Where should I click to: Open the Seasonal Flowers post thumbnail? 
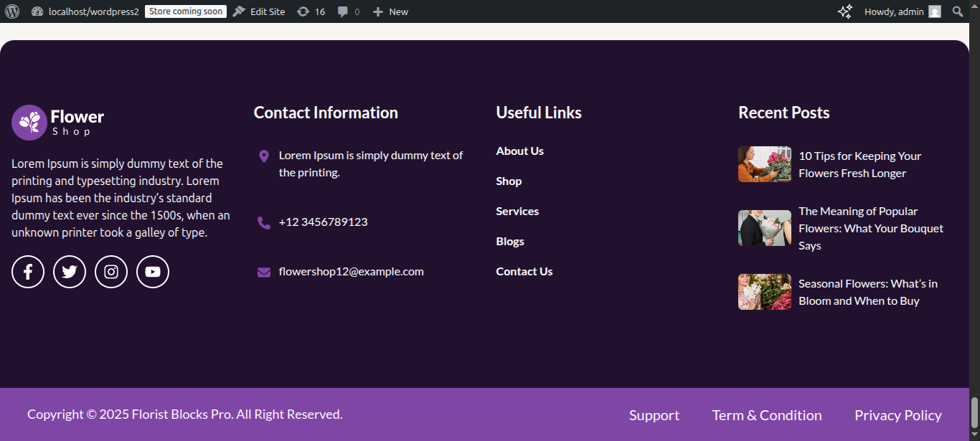click(x=764, y=292)
